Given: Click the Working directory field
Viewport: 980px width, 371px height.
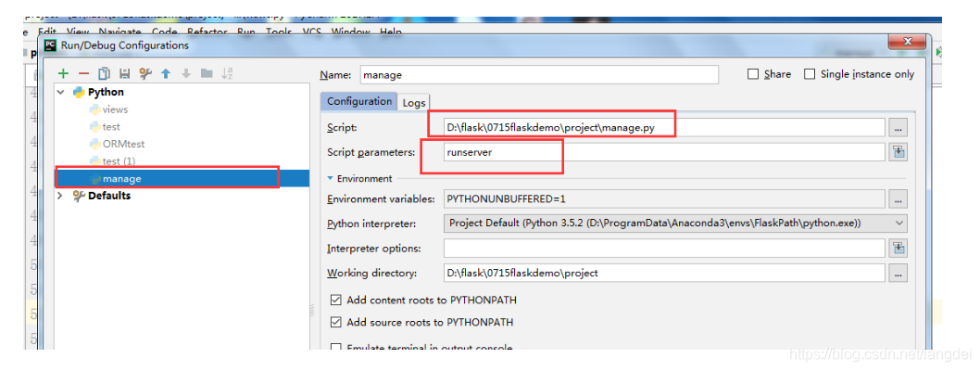Looking at the screenshot, I should (664, 274).
